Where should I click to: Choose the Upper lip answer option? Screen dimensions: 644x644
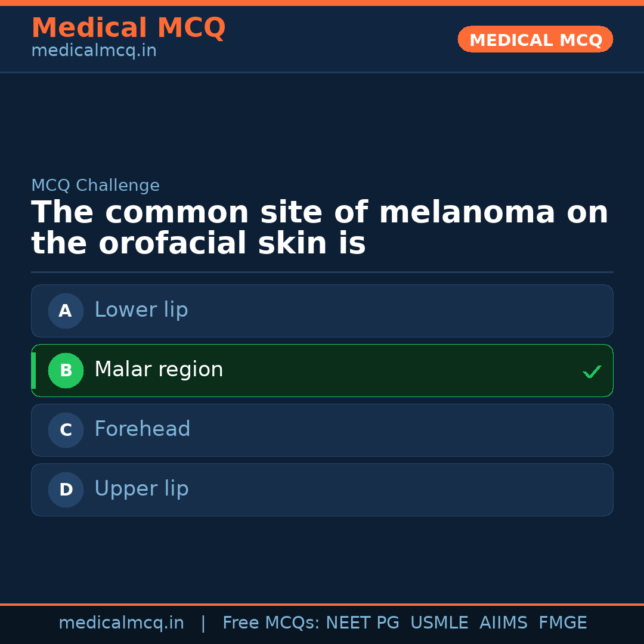point(141,489)
